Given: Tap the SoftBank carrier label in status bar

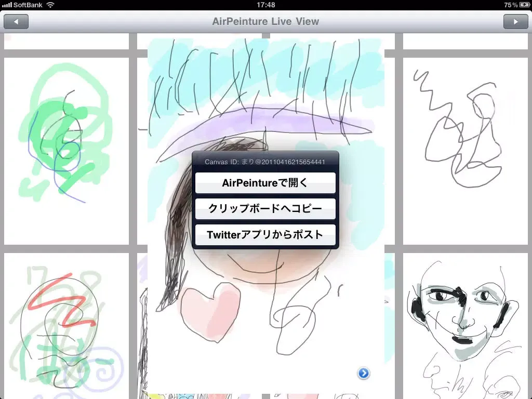Looking at the screenshot, I should pyautogui.click(x=28, y=5).
